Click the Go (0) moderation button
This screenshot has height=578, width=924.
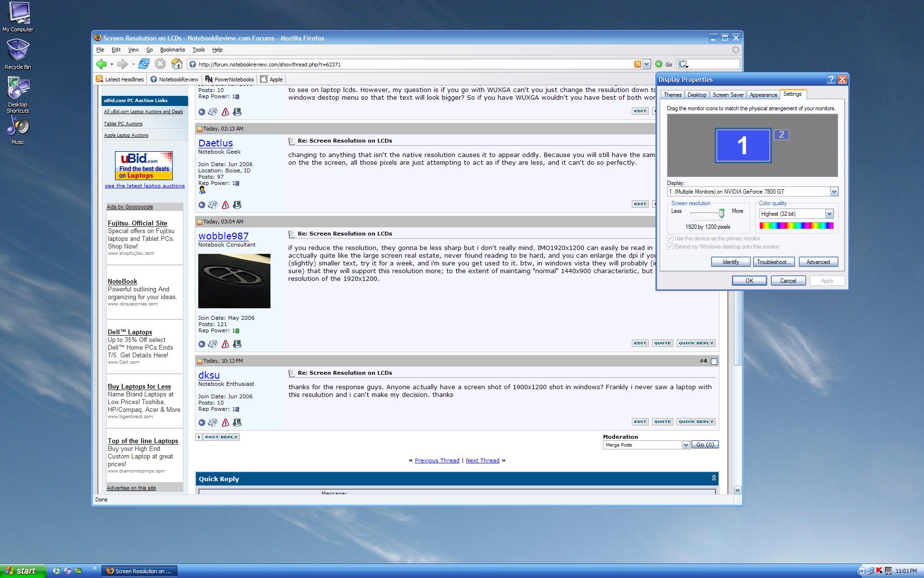pyautogui.click(x=705, y=445)
